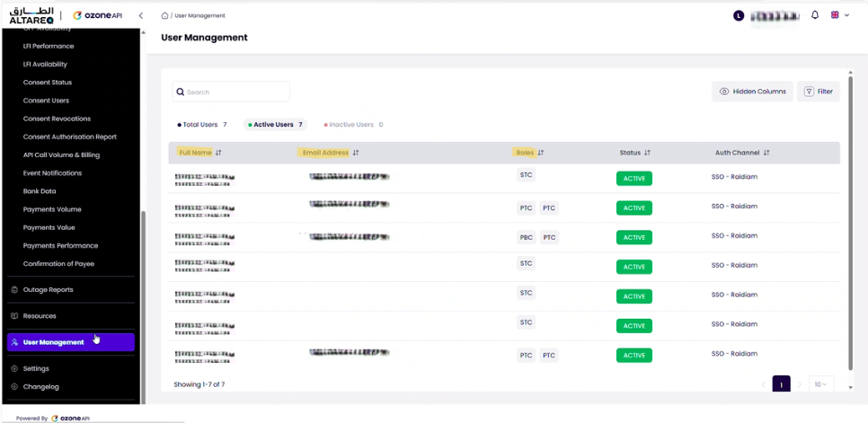This screenshot has height=423, width=868.
Task: Open Consent Users report
Action: pos(46,101)
